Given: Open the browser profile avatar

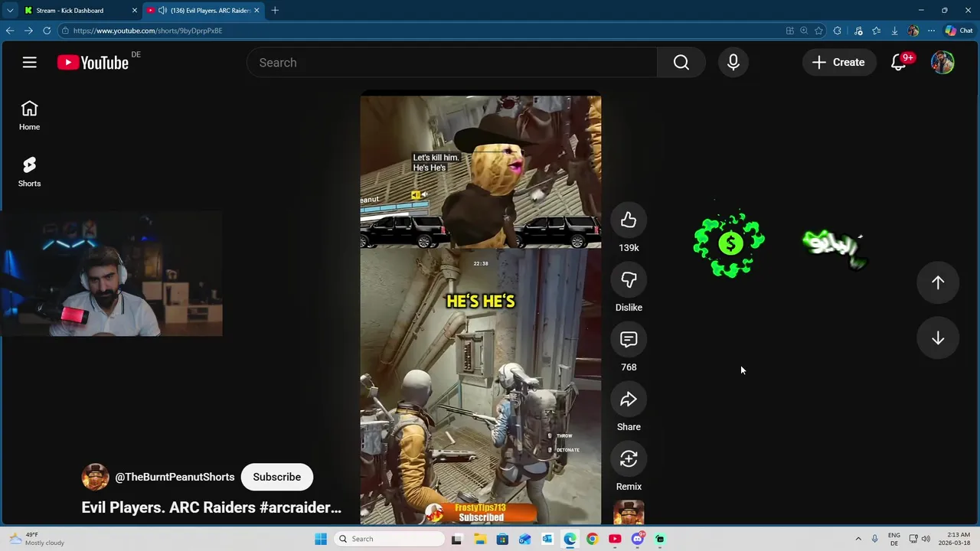Looking at the screenshot, I should pos(913,31).
